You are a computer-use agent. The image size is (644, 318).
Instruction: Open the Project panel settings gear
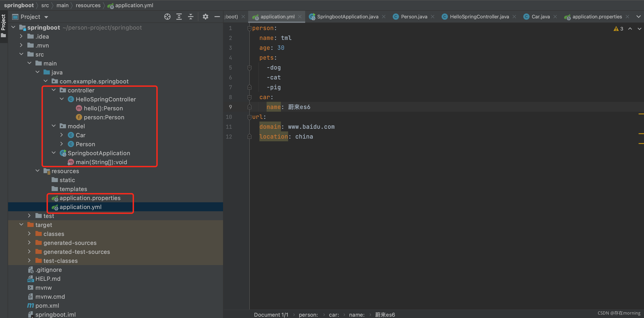205,17
